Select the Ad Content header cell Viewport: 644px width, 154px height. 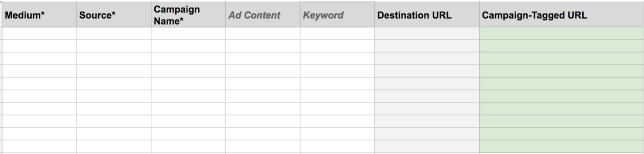(x=263, y=15)
